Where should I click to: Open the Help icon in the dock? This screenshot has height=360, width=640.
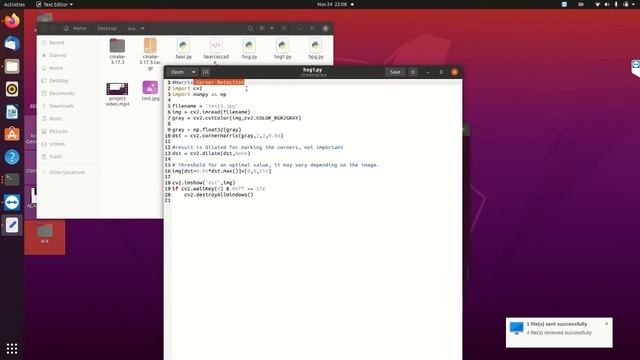click(12, 157)
